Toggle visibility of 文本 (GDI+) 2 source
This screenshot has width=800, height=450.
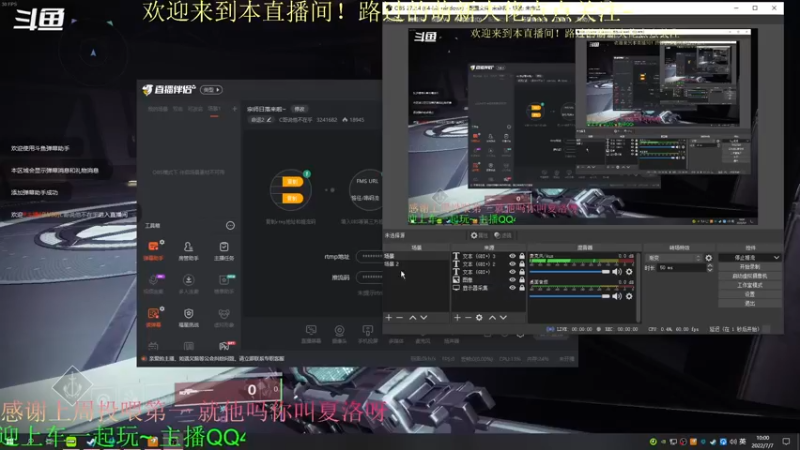[x=512, y=264]
